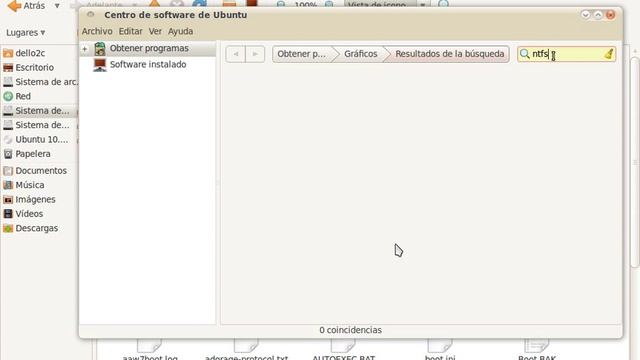Viewport: 640px width, 360px height.
Task: Open Escritorio in the Places sidebar
Action: (x=28, y=67)
